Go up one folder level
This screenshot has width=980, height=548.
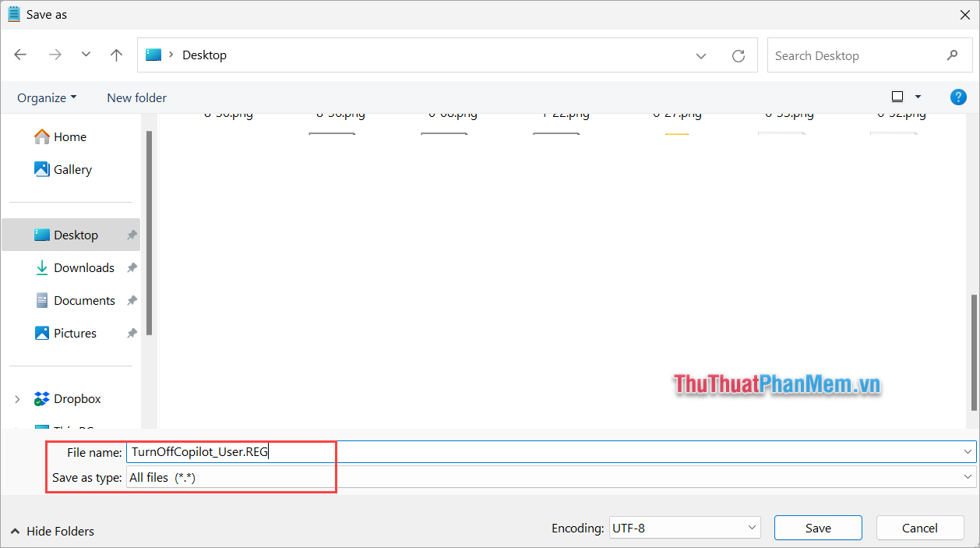click(116, 55)
